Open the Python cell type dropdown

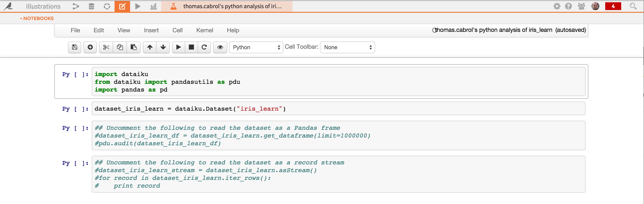(256, 47)
